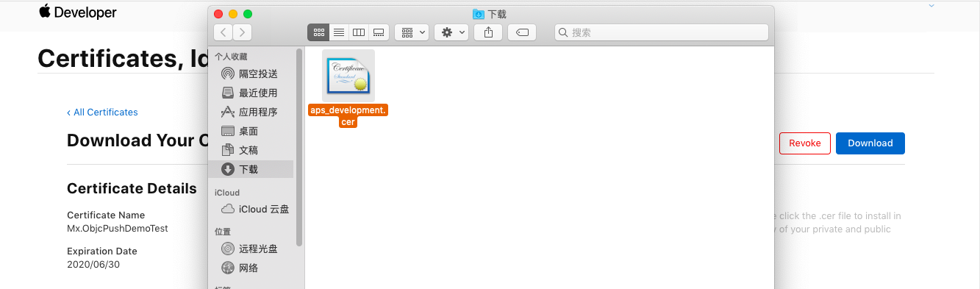Open the dropdown chevron at top right of webpage

point(931,6)
